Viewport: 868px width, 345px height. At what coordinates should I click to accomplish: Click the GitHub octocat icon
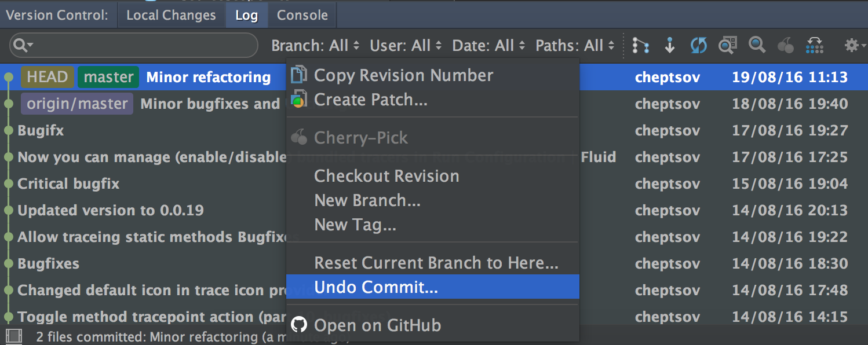(299, 325)
